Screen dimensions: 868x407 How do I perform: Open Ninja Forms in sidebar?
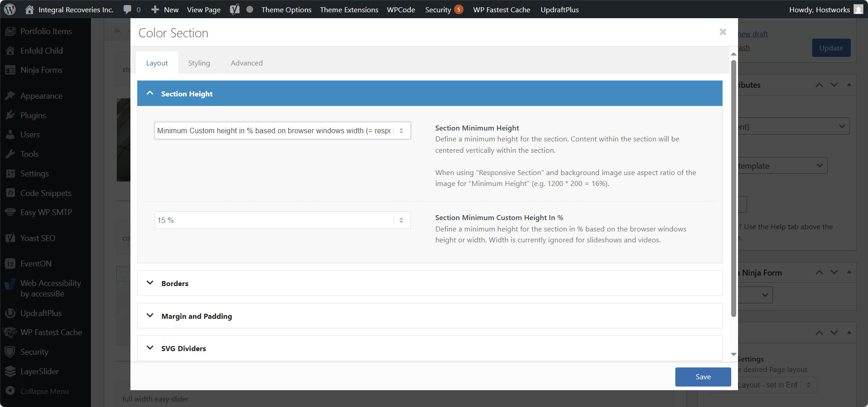coord(41,70)
